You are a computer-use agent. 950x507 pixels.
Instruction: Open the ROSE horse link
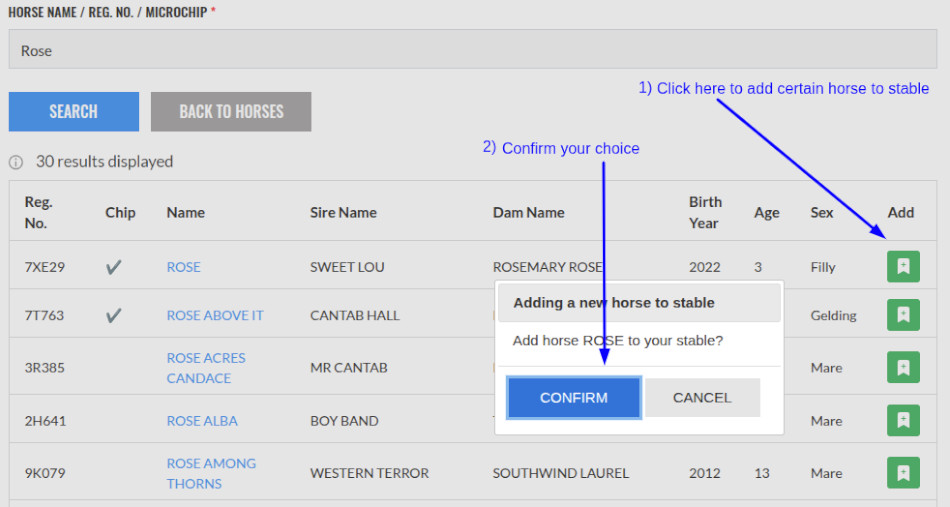coord(183,267)
